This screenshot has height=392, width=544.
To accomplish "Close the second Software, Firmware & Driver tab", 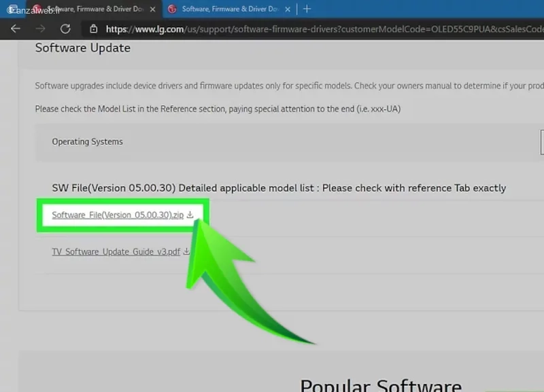I will click(x=288, y=9).
